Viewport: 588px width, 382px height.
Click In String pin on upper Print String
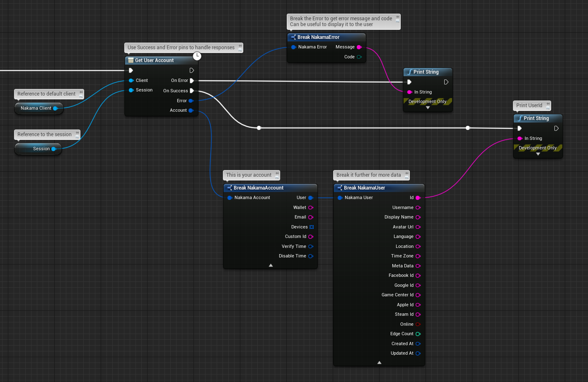coord(409,92)
